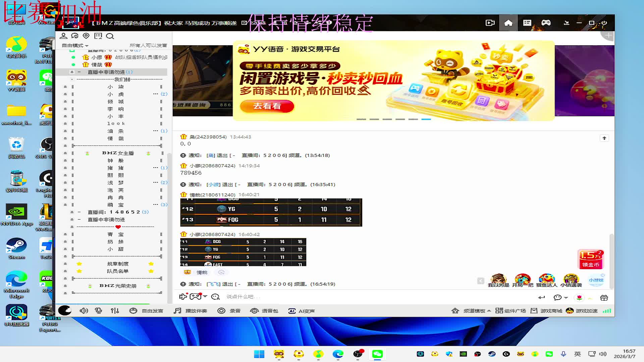Image resolution: width=644 pixels, height=362 pixels.
Task: Toggle the speaker volume icon
Action: click(x=84, y=311)
